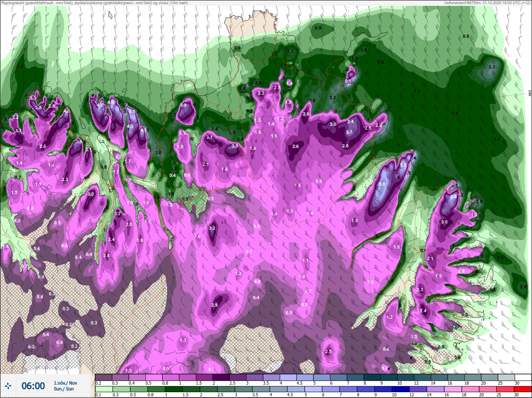Click the 3.9 value inside the purple patch
The height and width of the screenshot is (398, 532).
point(183,106)
